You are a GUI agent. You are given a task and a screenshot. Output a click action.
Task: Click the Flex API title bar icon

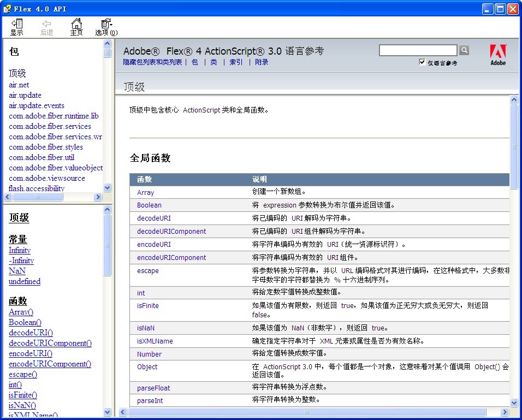click(x=7, y=9)
